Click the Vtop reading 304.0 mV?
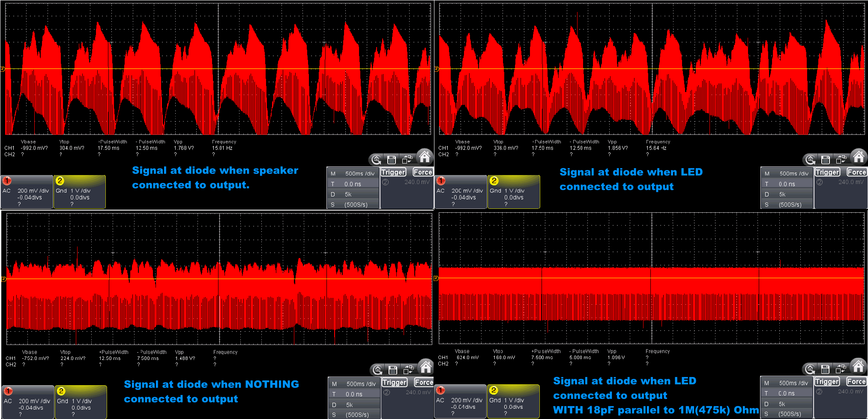Screen dimensions: 868x419 click(72, 148)
